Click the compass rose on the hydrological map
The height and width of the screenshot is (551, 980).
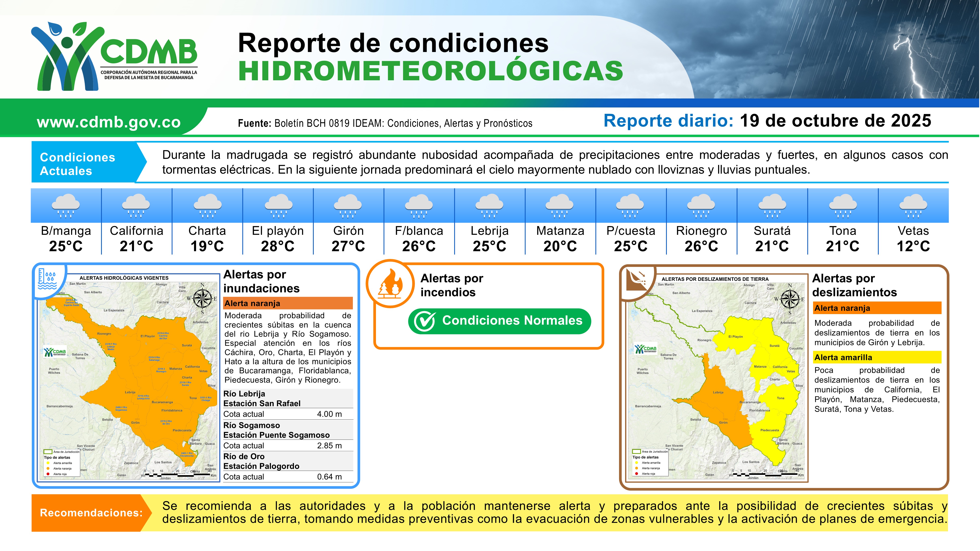click(202, 298)
